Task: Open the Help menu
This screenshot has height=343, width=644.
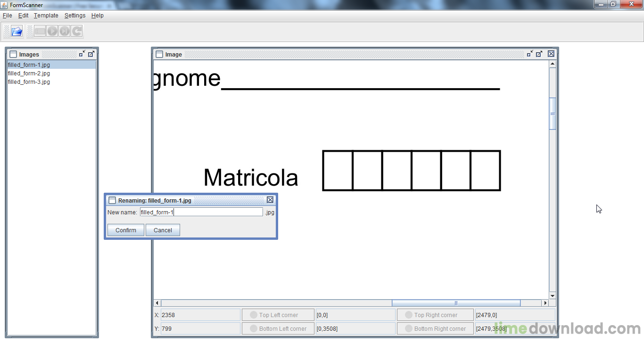Action: [98, 16]
